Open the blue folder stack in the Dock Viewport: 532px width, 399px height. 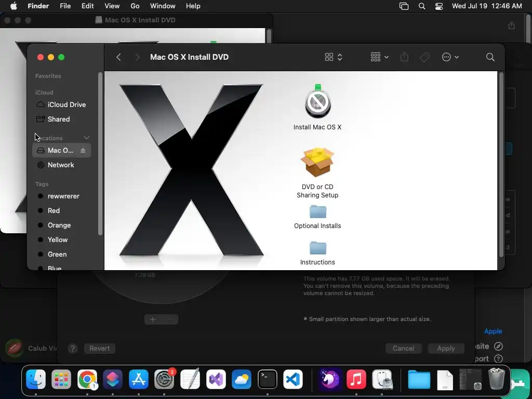419,379
